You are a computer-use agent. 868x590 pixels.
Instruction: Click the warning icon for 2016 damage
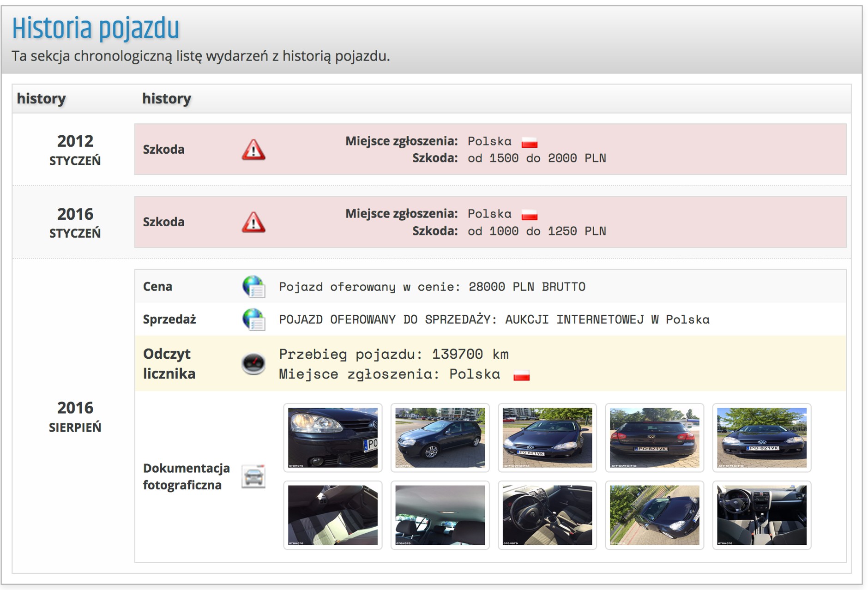pyautogui.click(x=253, y=222)
